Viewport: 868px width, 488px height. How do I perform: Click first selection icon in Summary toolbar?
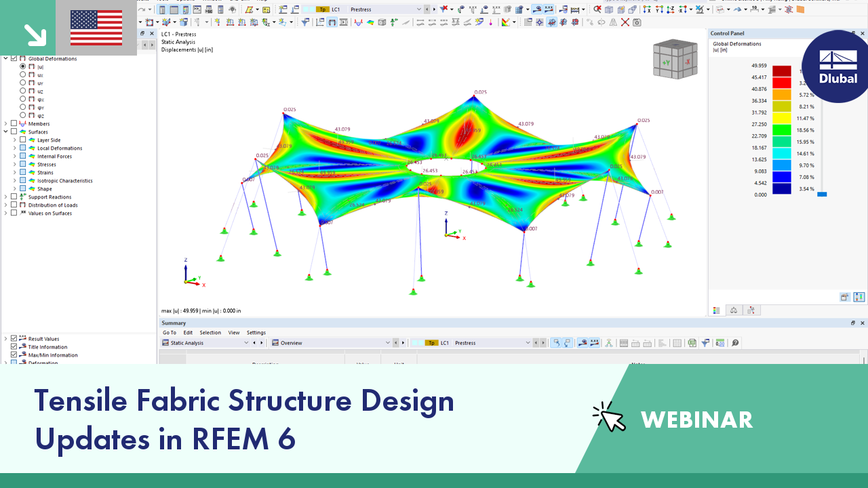pyautogui.click(x=556, y=343)
